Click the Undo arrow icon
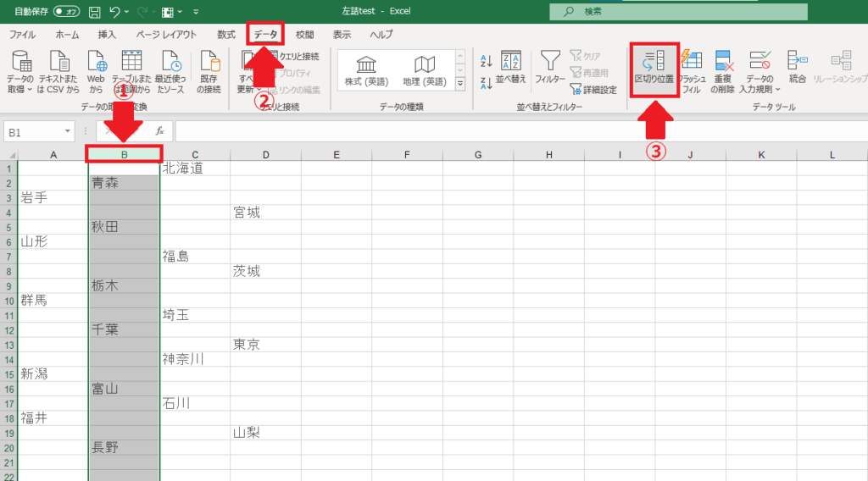 [114, 12]
